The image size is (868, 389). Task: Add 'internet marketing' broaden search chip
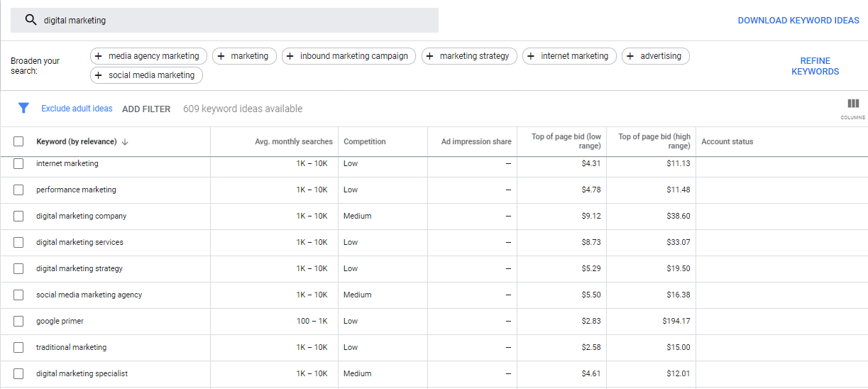[x=568, y=56]
